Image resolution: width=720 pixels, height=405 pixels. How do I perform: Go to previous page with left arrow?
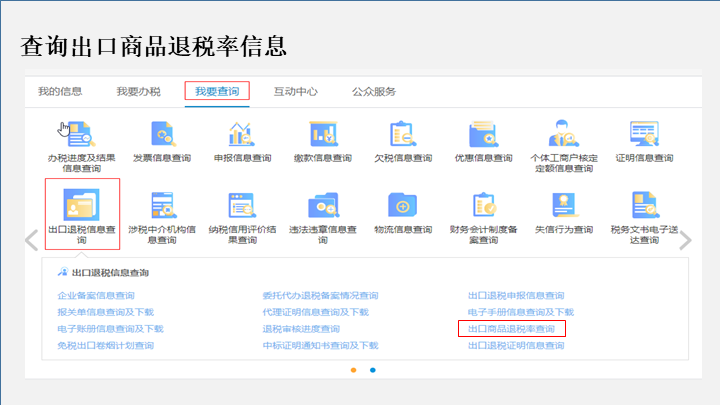[32, 240]
